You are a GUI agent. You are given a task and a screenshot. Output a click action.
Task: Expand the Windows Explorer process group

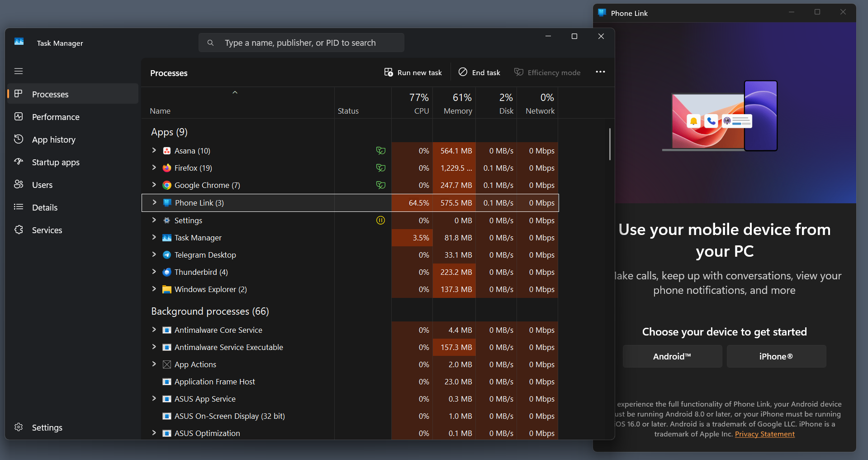pyautogui.click(x=154, y=289)
